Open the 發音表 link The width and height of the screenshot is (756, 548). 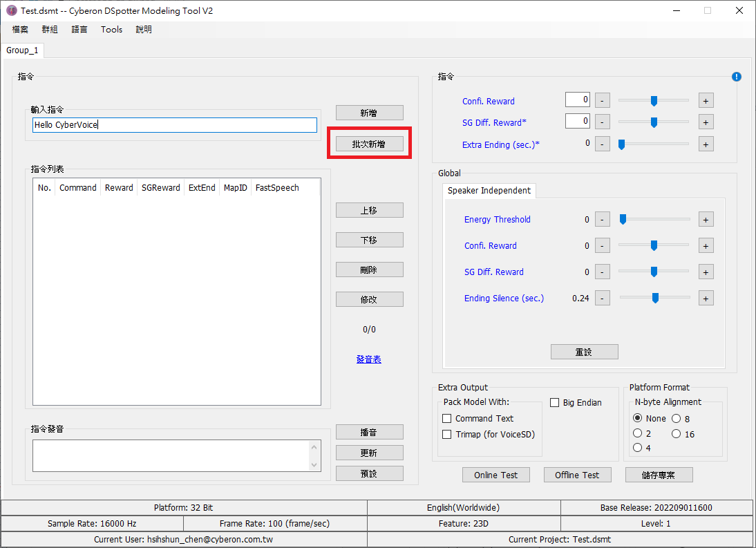pyautogui.click(x=369, y=359)
